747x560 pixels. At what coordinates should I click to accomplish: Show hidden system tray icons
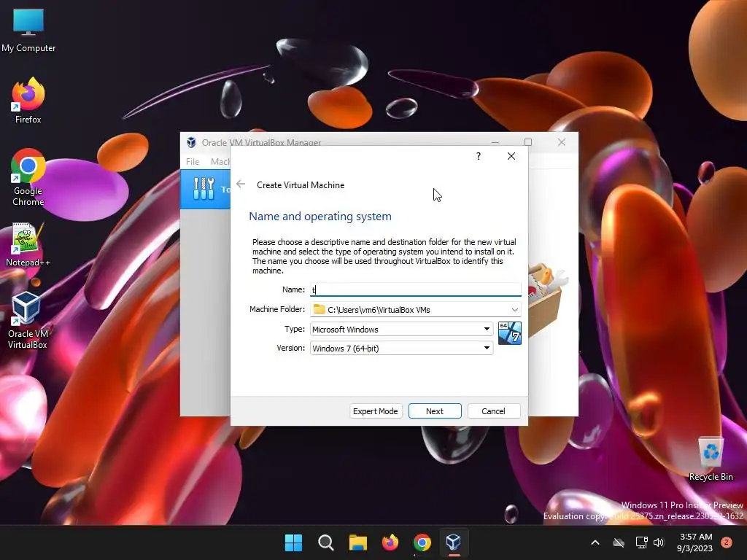point(595,542)
